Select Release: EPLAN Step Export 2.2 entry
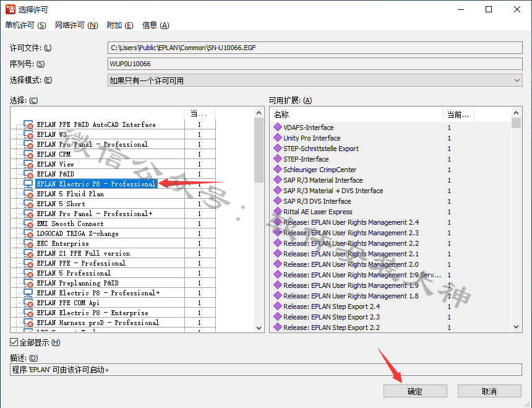Screen dimensions: 532x408 332,328
